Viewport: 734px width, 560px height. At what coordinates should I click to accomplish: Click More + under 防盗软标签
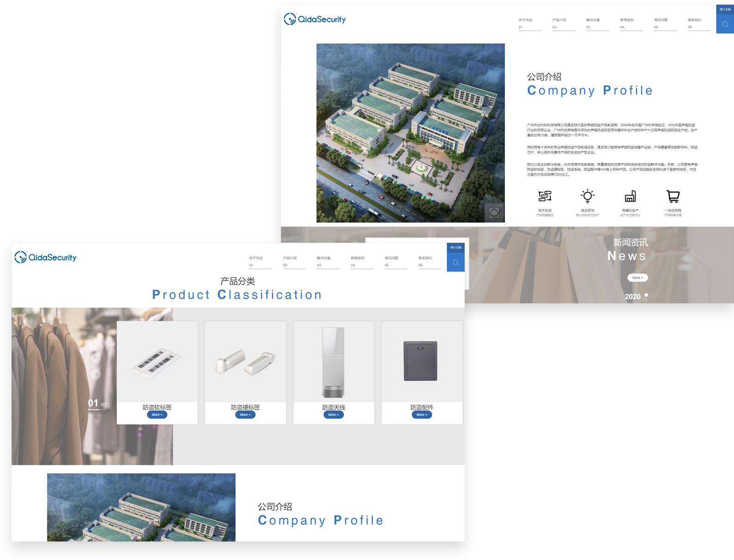[157, 415]
